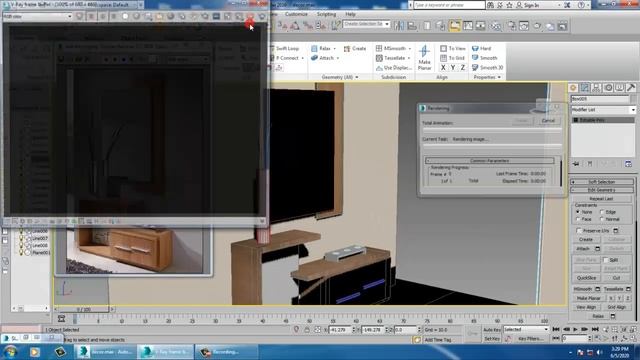This screenshot has height=360, width=640.
Task: Select the None constraint radio button
Action: coord(578,212)
